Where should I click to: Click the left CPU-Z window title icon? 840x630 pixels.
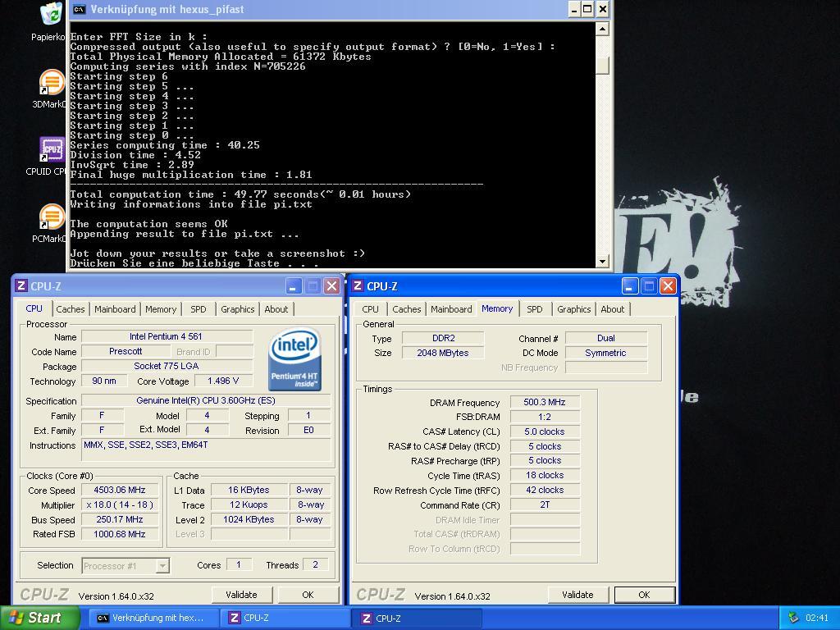tap(21, 285)
